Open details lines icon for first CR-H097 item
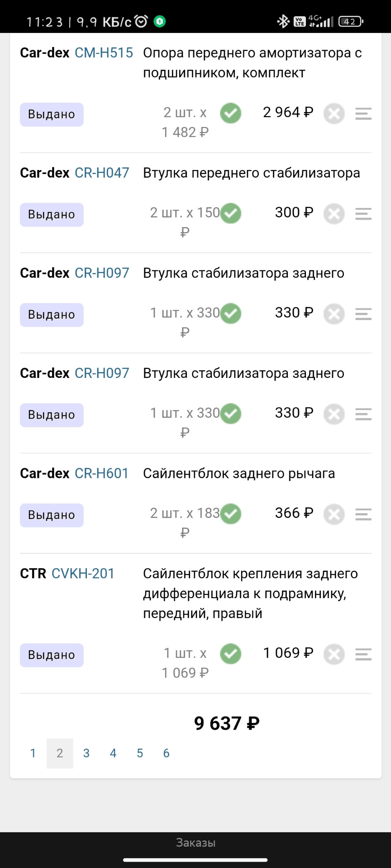The width and height of the screenshot is (391, 868). (362, 314)
